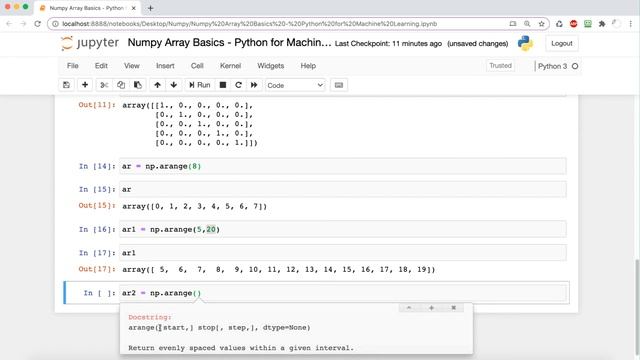Move selected cell down
The image size is (640, 360).
point(173,85)
